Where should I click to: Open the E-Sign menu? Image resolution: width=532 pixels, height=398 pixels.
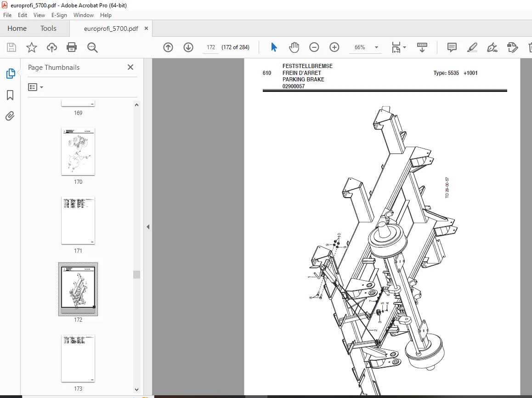59,15
